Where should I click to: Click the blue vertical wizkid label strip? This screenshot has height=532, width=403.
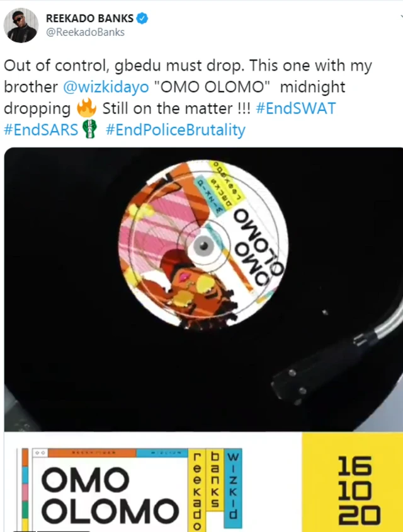234,489
